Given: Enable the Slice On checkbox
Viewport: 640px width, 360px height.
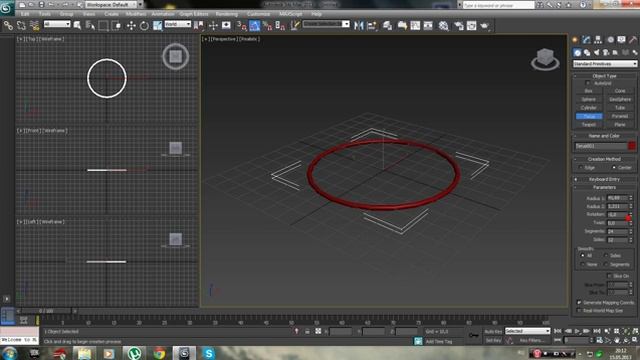Looking at the screenshot, I should 609,276.
